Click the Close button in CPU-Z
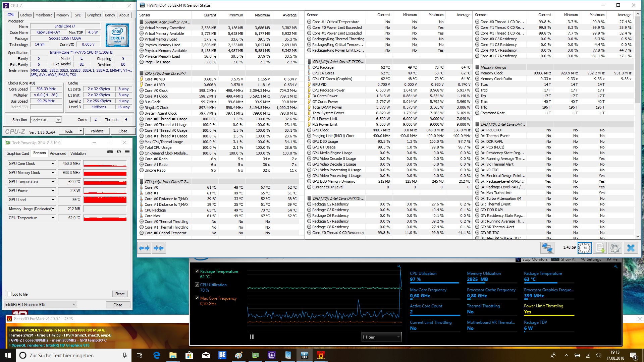The height and width of the screenshot is (362, 644). tap(123, 131)
